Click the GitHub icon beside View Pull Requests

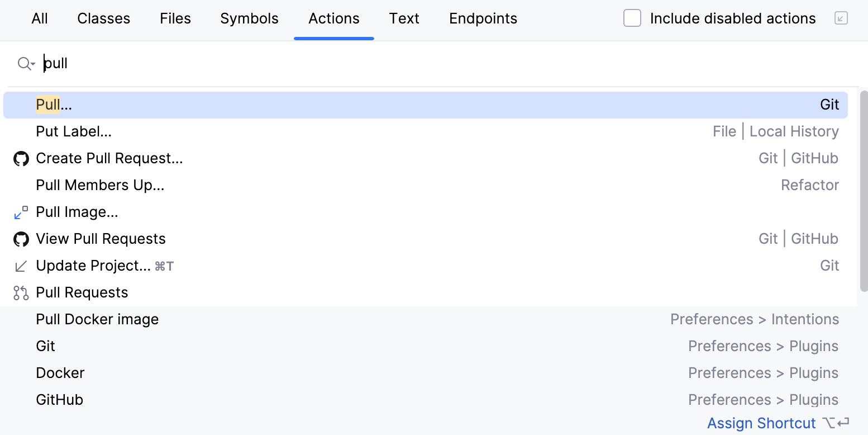(x=21, y=239)
